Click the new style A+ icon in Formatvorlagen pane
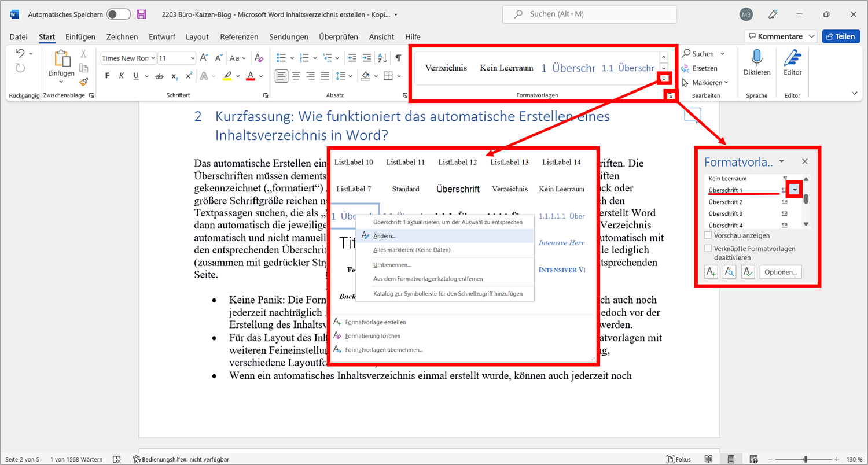The height and width of the screenshot is (465, 868). pos(711,272)
